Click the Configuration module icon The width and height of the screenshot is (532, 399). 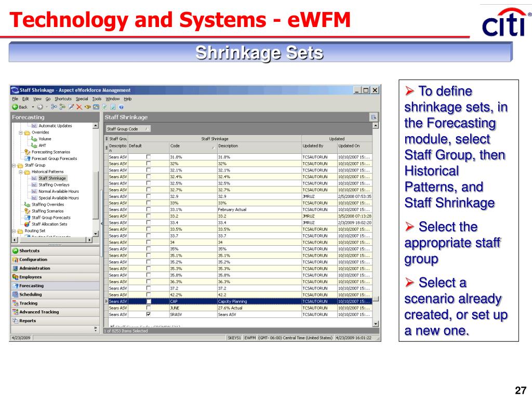click(15, 260)
